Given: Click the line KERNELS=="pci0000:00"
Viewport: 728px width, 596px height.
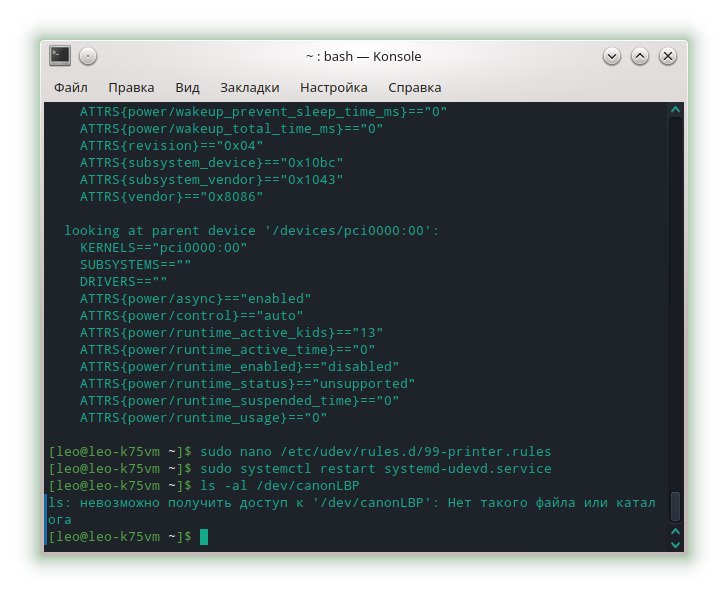Looking at the screenshot, I should [x=163, y=248].
